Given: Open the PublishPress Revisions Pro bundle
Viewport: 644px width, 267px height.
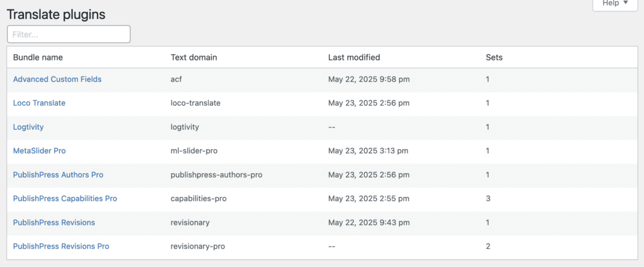Looking at the screenshot, I should tap(61, 246).
